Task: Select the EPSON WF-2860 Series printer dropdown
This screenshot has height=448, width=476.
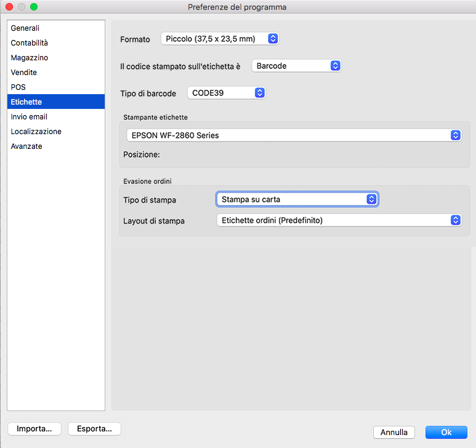Action: [292, 135]
